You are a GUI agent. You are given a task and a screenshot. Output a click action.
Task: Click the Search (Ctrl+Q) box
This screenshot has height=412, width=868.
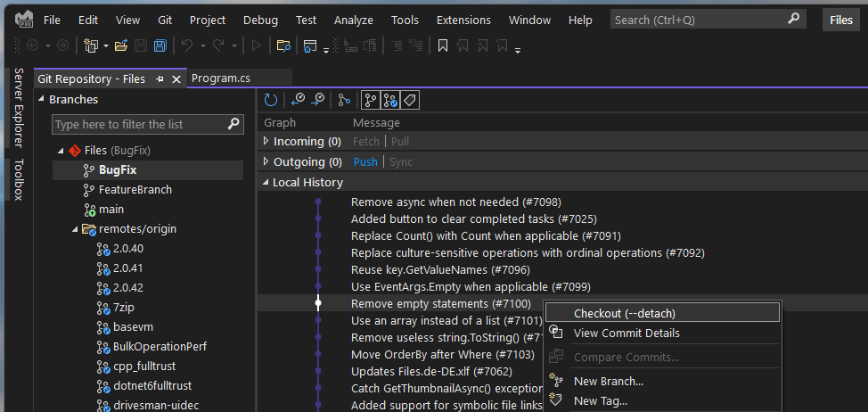(x=708, y=20)
